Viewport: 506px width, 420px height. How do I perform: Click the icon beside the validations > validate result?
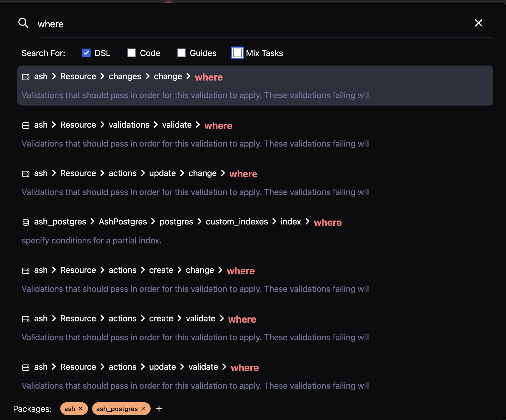pos(26,126)
